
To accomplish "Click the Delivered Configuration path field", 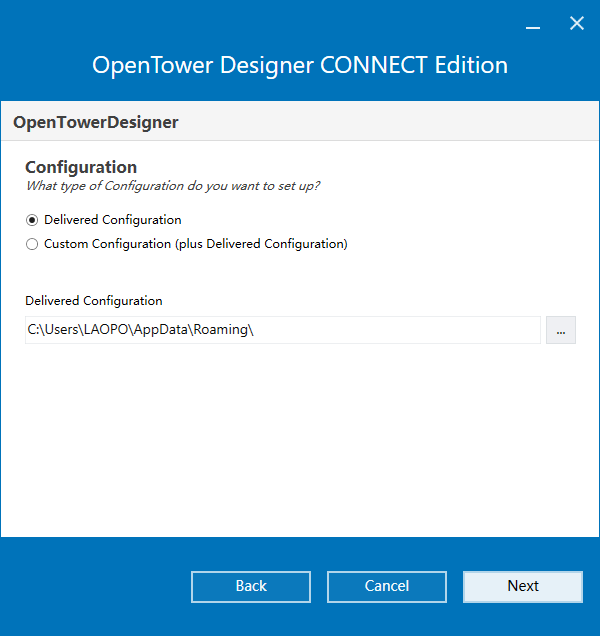I will point(283,330).
